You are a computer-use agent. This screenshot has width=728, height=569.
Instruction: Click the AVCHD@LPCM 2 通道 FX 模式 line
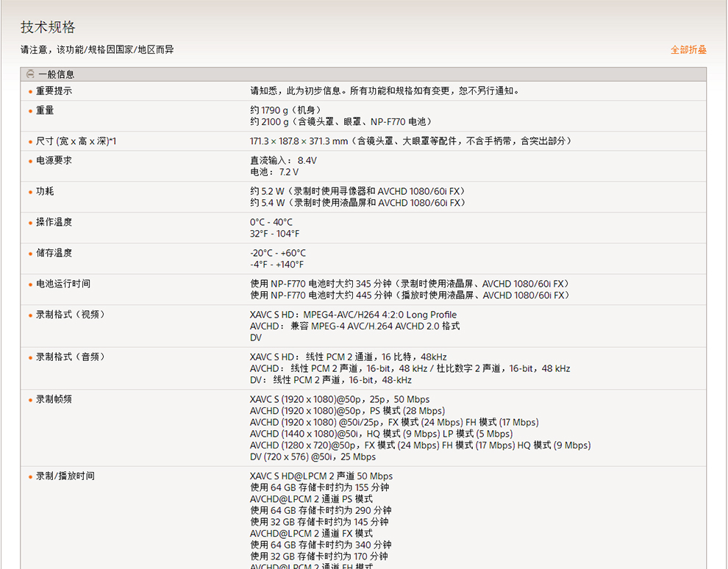click(x=311, y=533)
